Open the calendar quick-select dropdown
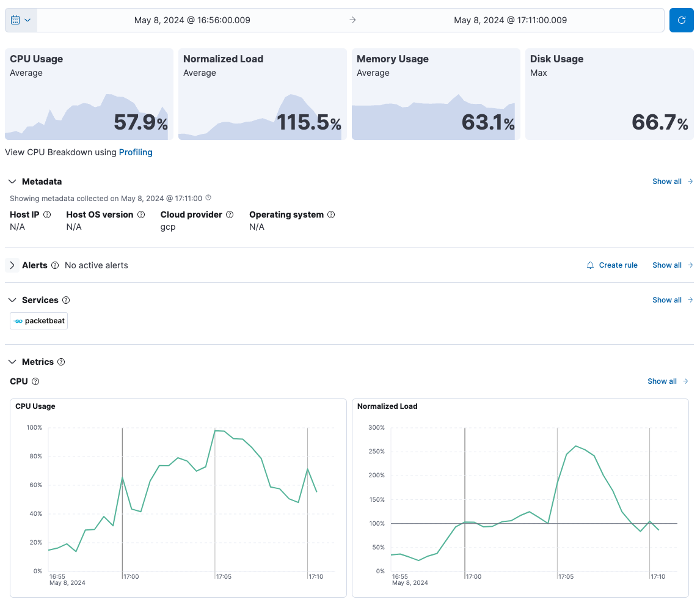 (x=21, y=20)
